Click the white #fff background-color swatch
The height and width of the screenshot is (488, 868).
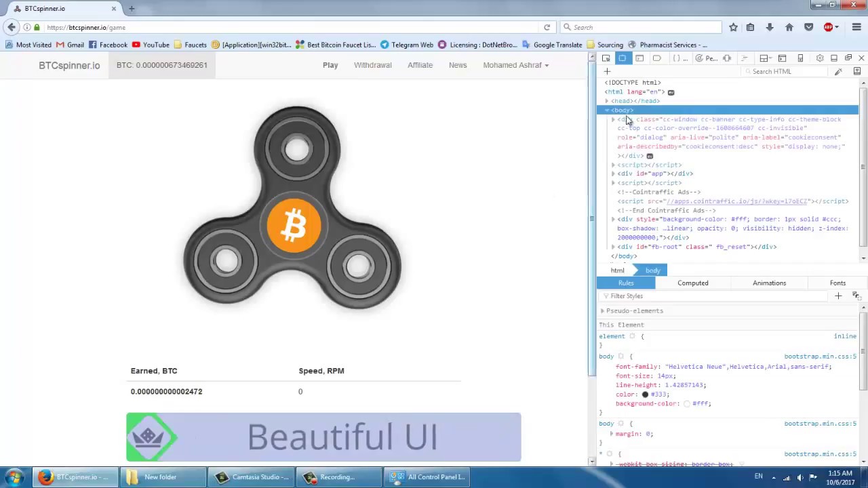click(687, 404)
